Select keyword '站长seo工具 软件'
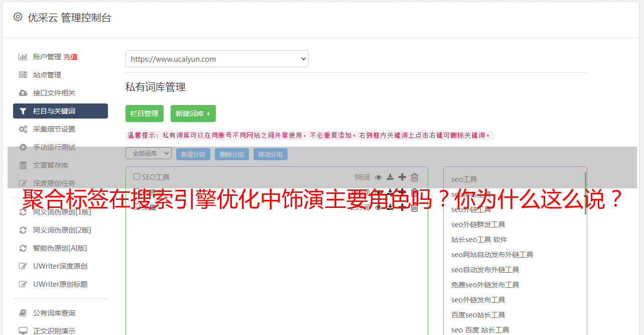 click(x=479, y=240)
